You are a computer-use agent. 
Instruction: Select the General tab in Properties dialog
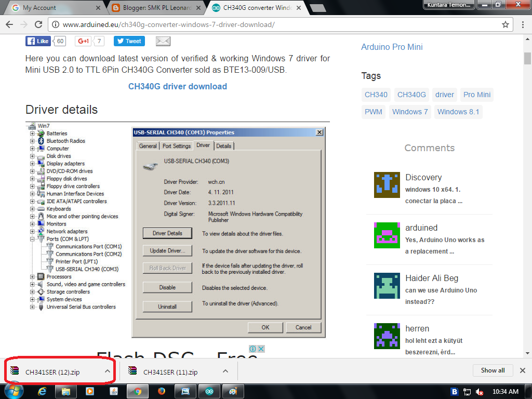[x=148, y=146]
